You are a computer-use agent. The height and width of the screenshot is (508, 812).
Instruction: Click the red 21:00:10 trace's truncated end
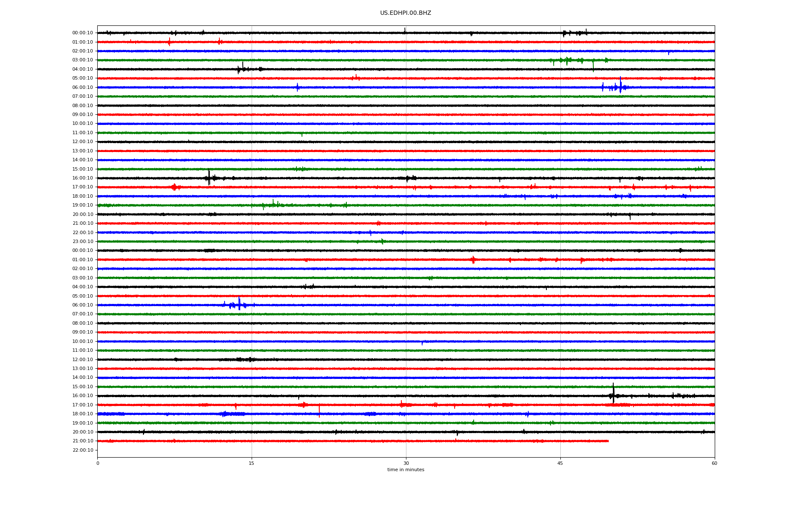coord(608,441)
